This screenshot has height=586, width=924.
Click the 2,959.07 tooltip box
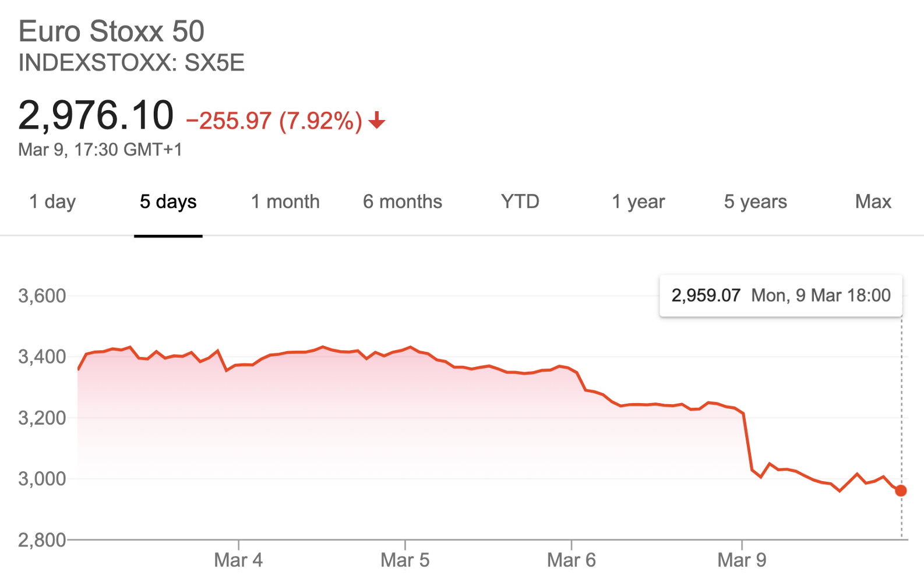[781, 296]
